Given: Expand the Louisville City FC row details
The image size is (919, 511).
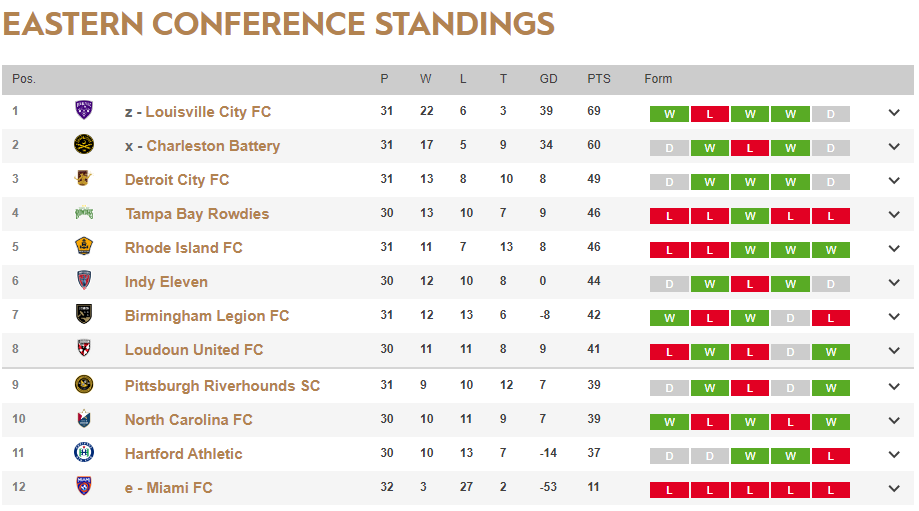Looking at the screenshot, I should click(x=894, y=112).
